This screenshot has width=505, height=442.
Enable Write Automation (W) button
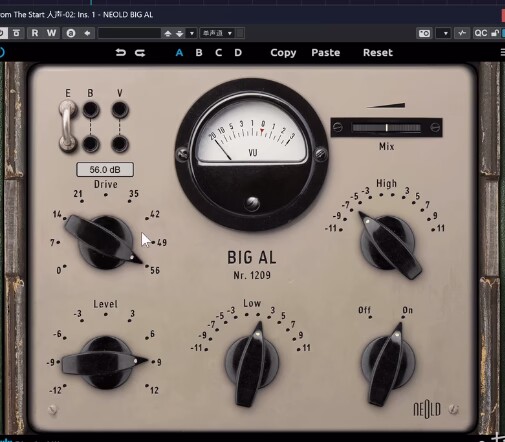pos(51,33)
